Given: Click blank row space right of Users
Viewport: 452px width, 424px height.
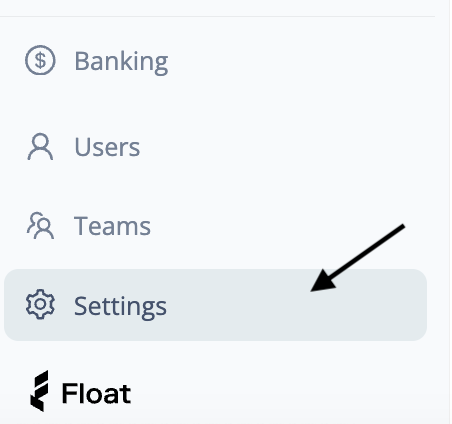Looking at the screenshot, I should coord(283,147).
